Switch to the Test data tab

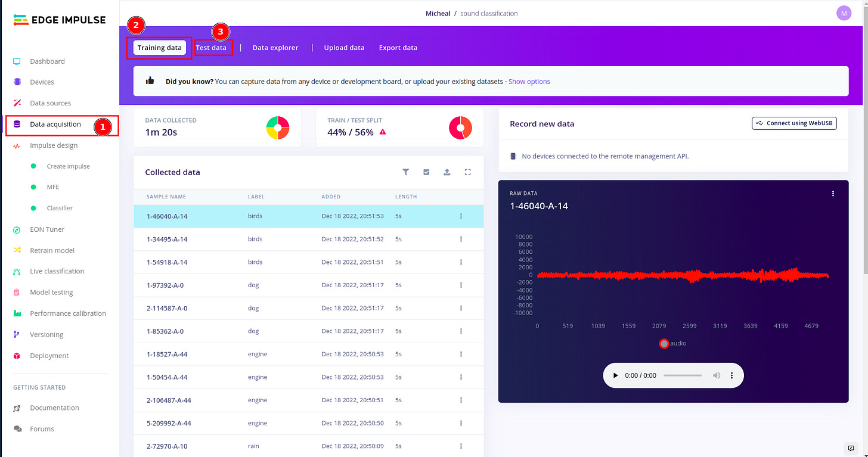click(211, 48)
